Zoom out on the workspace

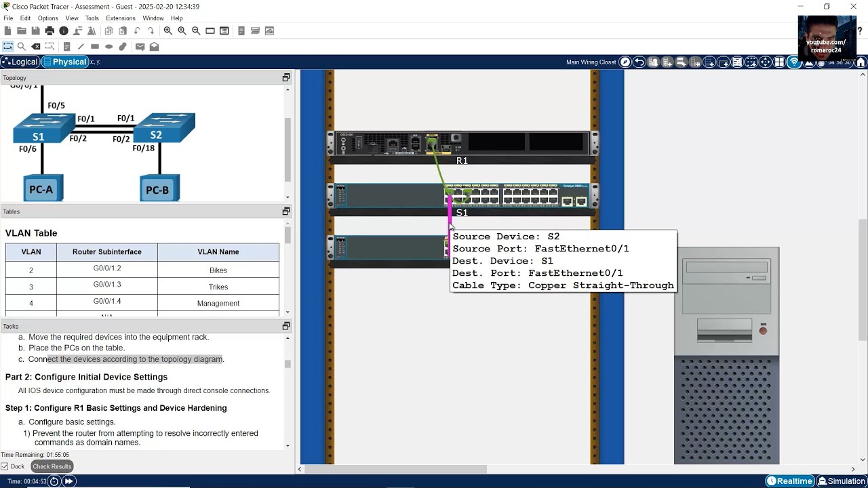coord(196,30)
